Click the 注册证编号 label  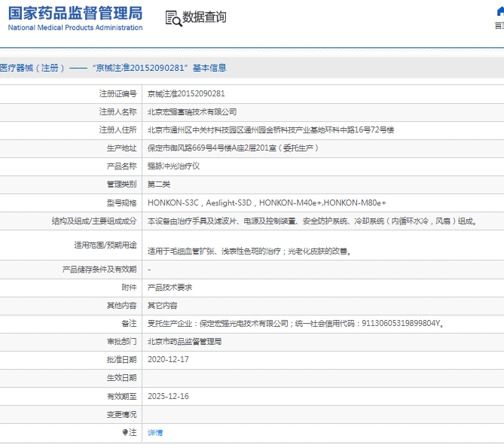tap(118, 93)
